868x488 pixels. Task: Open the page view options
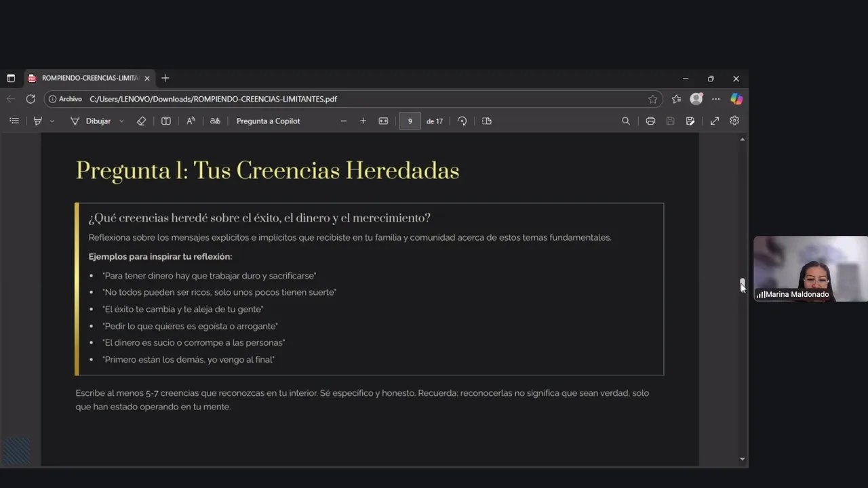pyautogui.click(x=486, y=121)
